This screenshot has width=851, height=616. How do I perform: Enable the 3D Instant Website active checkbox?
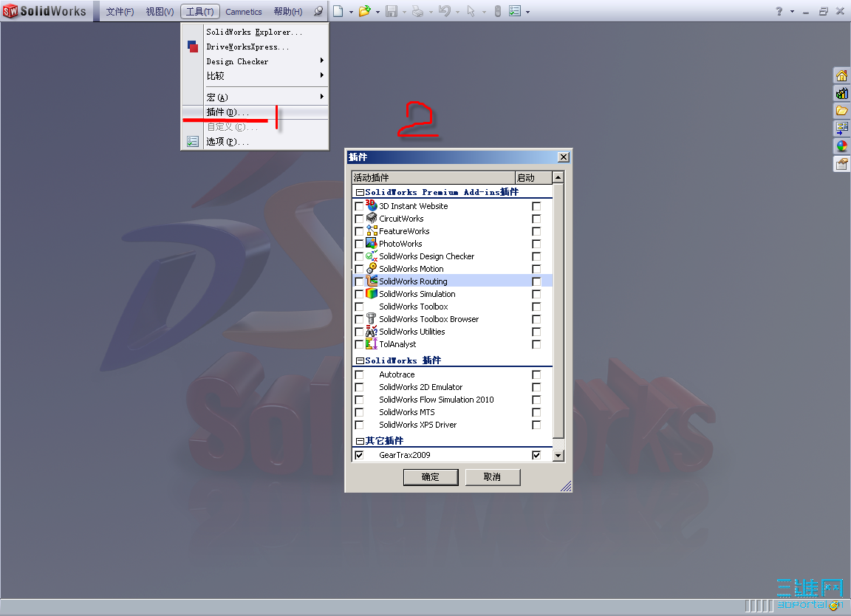[359, 206]
